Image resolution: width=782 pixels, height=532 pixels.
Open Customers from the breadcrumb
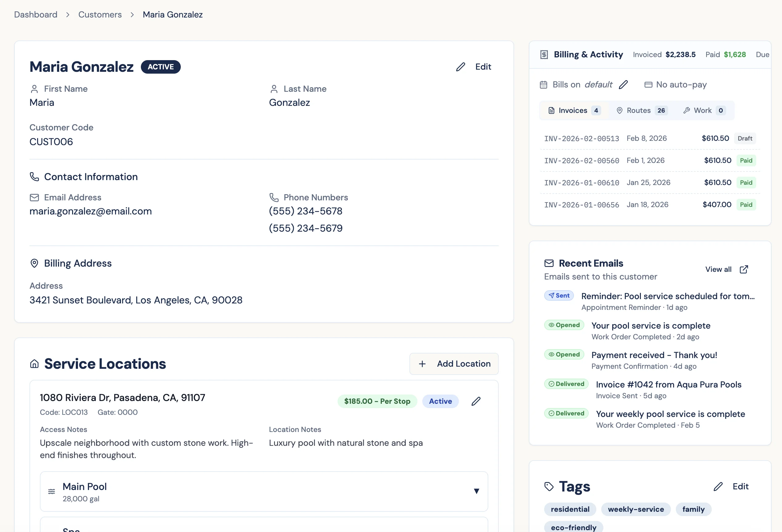[x=100, y=14]
